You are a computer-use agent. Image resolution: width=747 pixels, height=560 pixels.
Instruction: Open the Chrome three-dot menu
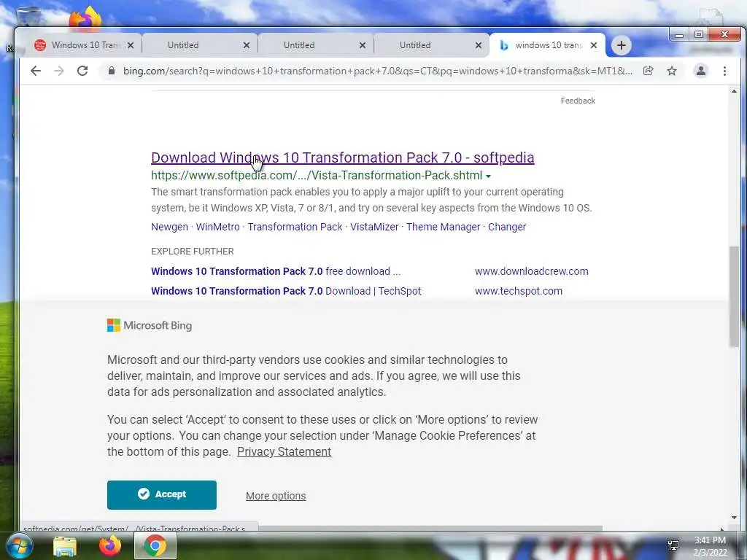(724, 71)
